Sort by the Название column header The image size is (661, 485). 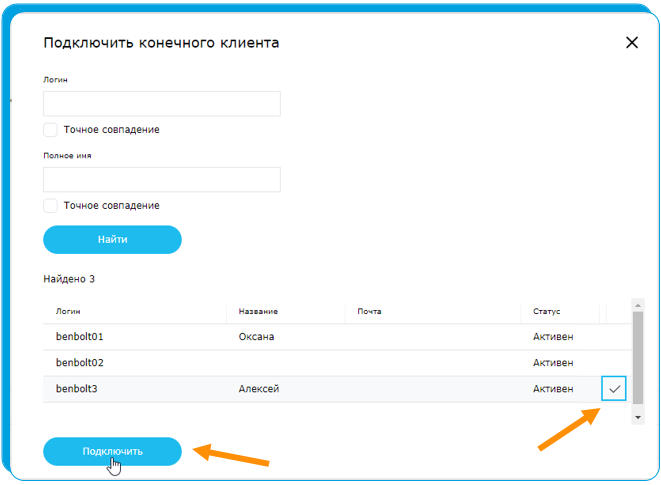[x=258, y=312]
